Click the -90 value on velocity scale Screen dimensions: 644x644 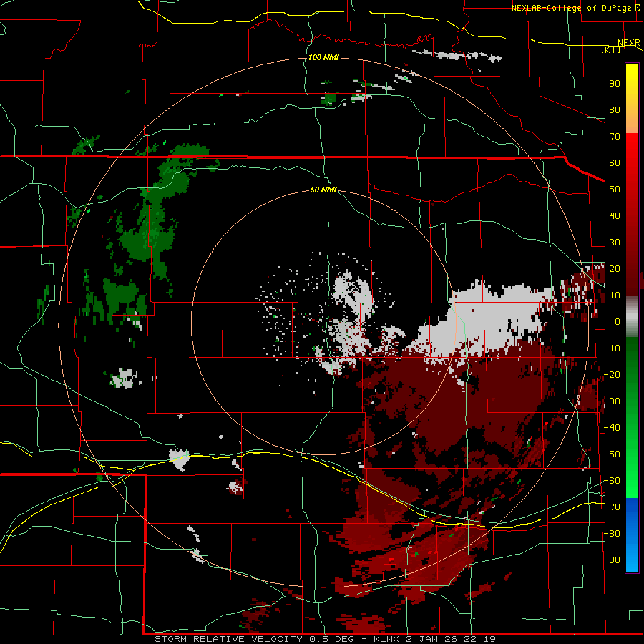[x=612, y=560]
